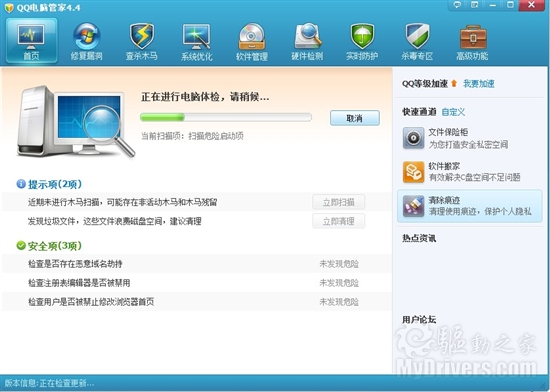Click the description 有效解决C盘空间不足问题
550x392 pixels.
click(474, 177)
